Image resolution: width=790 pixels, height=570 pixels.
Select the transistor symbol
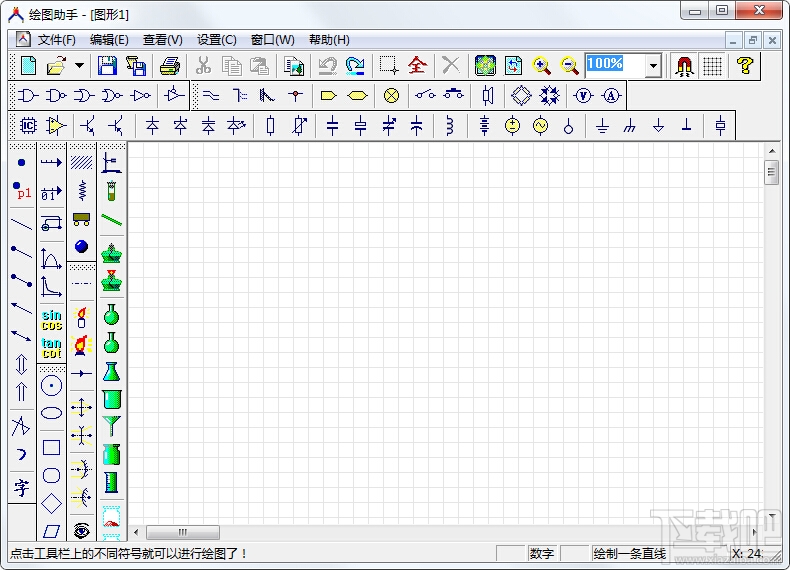pyautogui.click(x=88, y=125)
